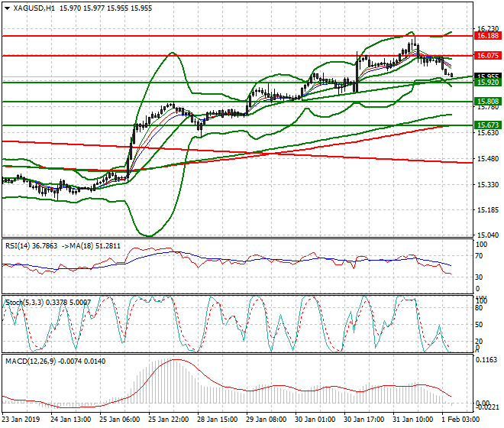Click the RSI 70 level scale label

[x=479, y=256]
